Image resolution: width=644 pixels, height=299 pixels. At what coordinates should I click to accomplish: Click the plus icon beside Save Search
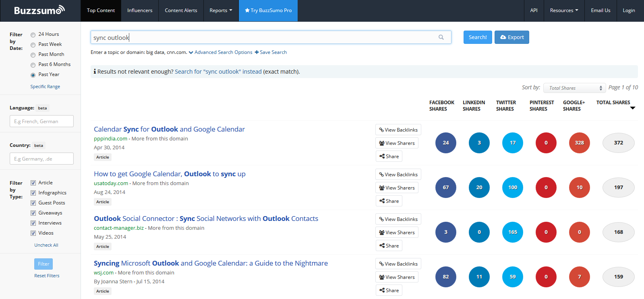[257, 52]
